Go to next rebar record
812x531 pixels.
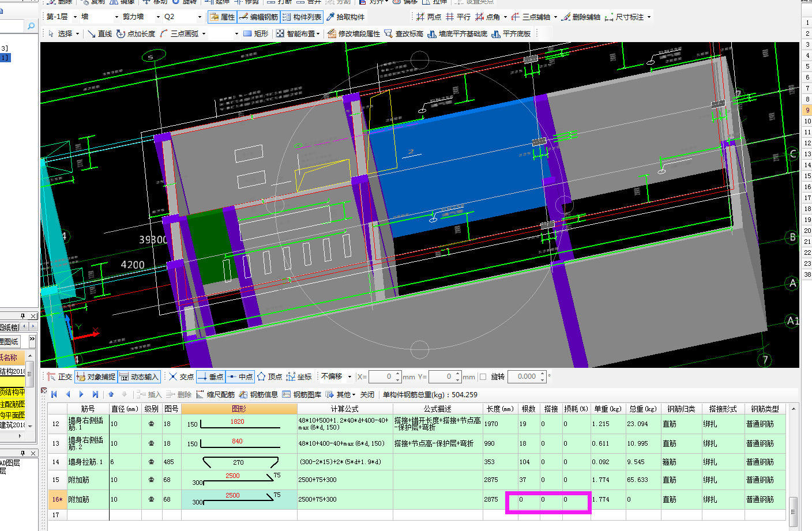(x=81, y=394)
